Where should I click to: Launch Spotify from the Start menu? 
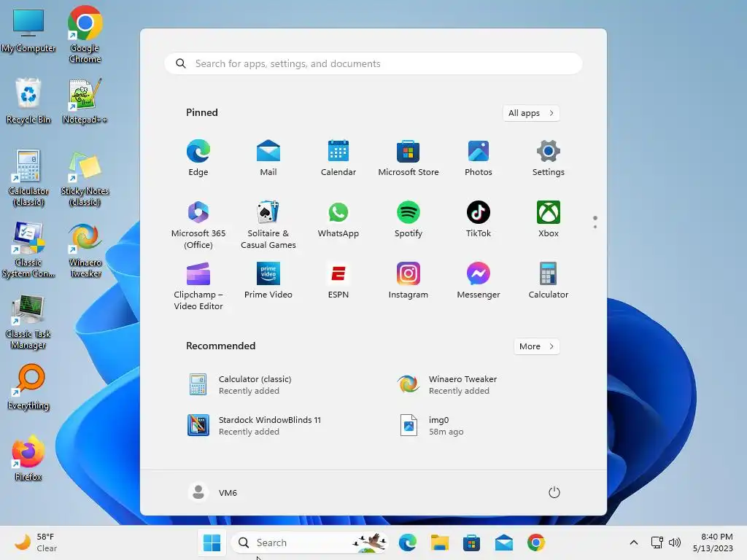click(x=409, y=219)
